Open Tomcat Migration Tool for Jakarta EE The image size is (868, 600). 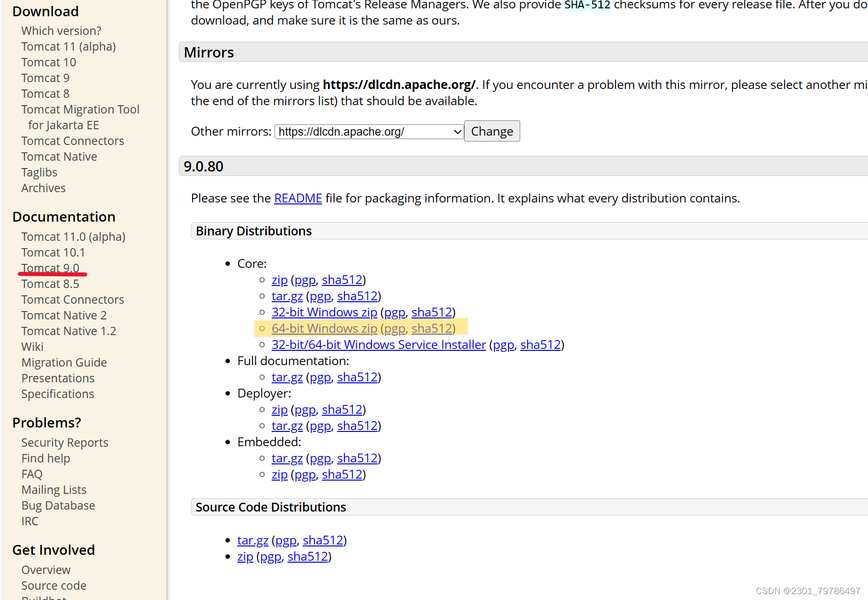pos(80,117)
